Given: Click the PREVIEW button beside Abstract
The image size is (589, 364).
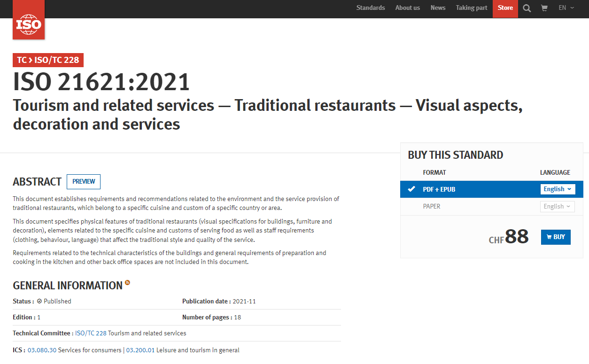Looking at the screenshot, I should [84, 182].
